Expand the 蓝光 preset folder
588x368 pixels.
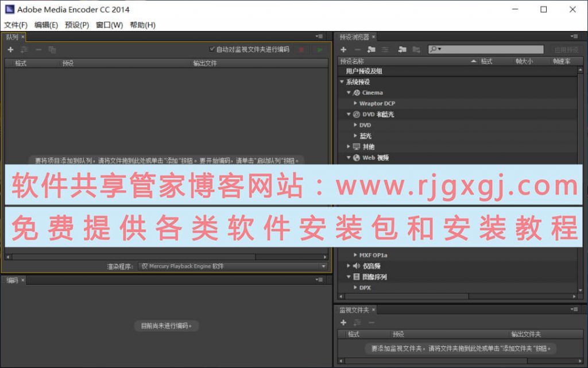355,135
